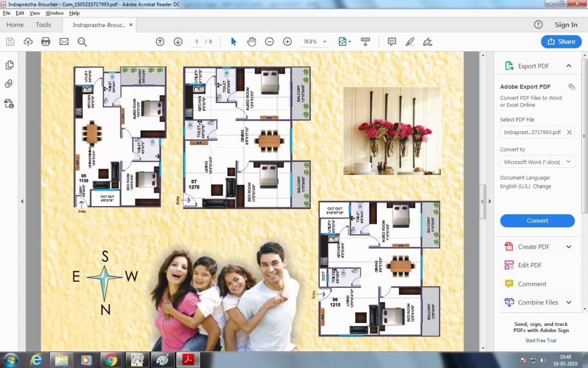Launch Google Chrome from the taskbar
The width and height of the screenshot is (588, 368).
(x=111, y=359)
